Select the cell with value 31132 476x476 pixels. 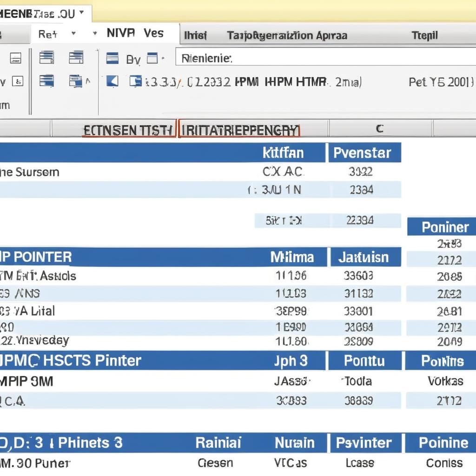coord(358,294)
